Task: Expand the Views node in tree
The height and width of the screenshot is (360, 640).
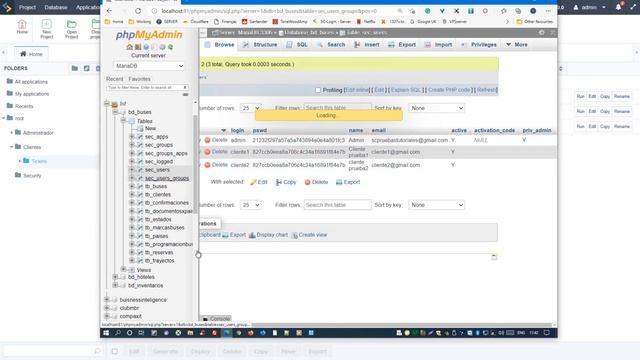Action: click(124, 269)
